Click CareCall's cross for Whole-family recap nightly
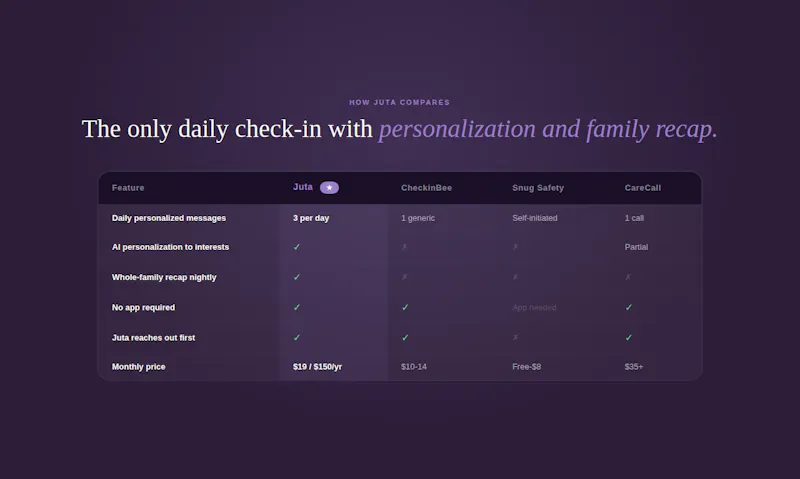The height and width of the screenshot is (479, 800). pos(628,277)
